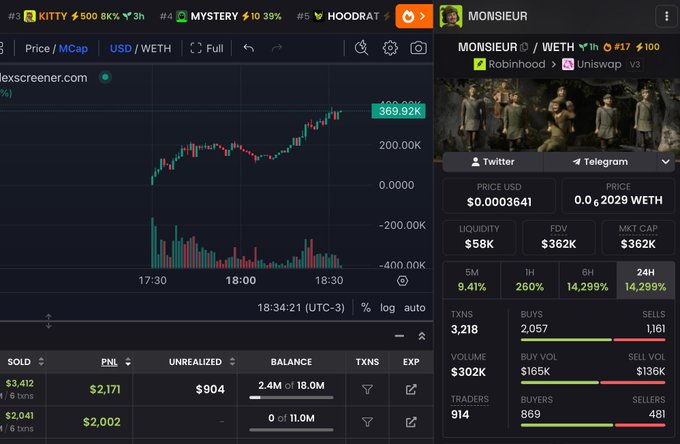This screenshot has width=680, height=444.
Task: Expand the socials dropdown chevron
Action: tap(665, 162)
